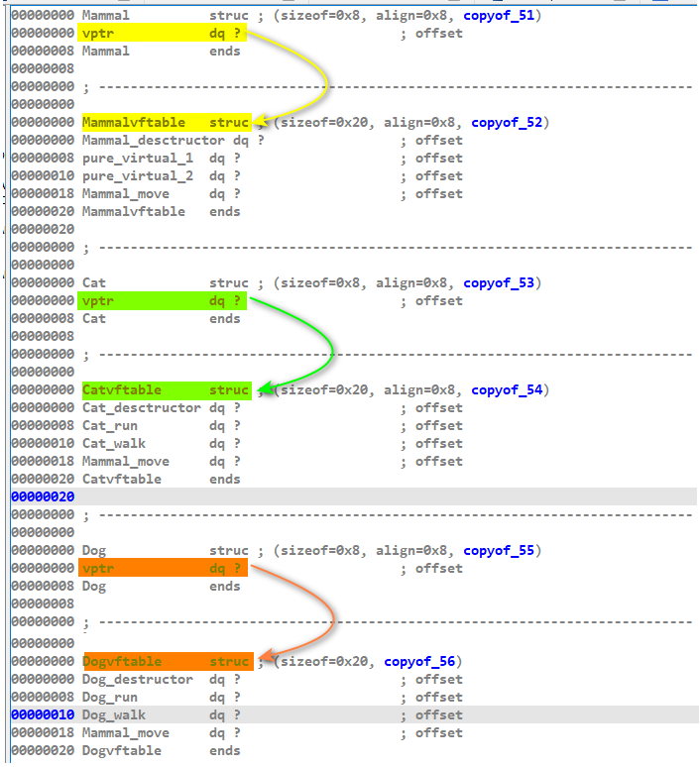This screenshot has height=767, width=700.
Task: Select the yellow highlighted vptr field in Mammal
Action: [97, 34]
